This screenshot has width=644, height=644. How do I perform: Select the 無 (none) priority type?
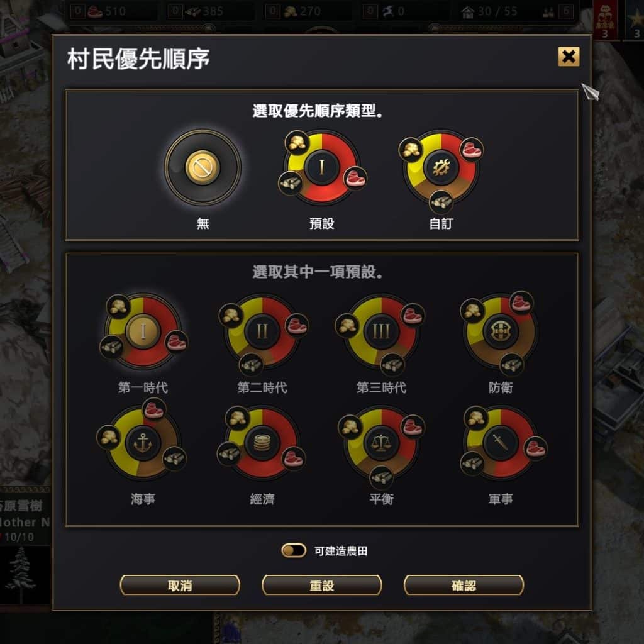click(203, 167)
